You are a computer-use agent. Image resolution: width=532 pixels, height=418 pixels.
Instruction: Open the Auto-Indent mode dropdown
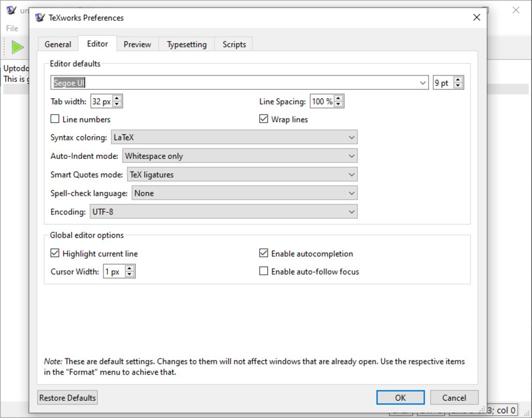click(x=240, y=156)
